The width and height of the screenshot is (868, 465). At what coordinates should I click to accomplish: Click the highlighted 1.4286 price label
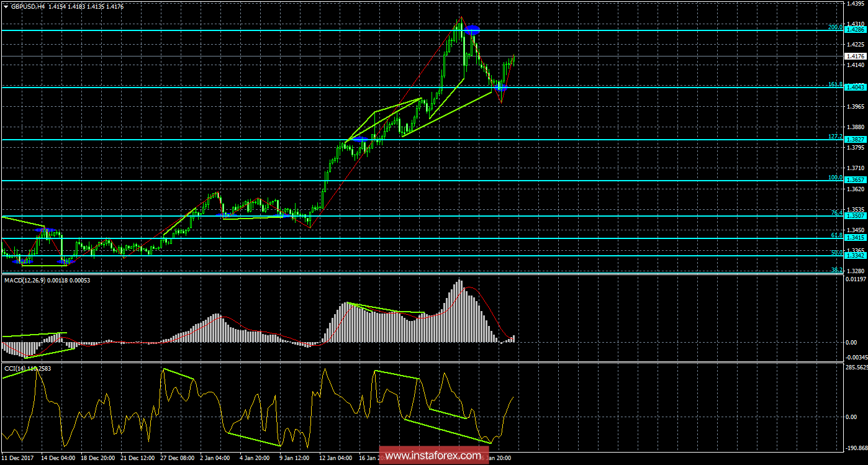[x=856, y=30]
